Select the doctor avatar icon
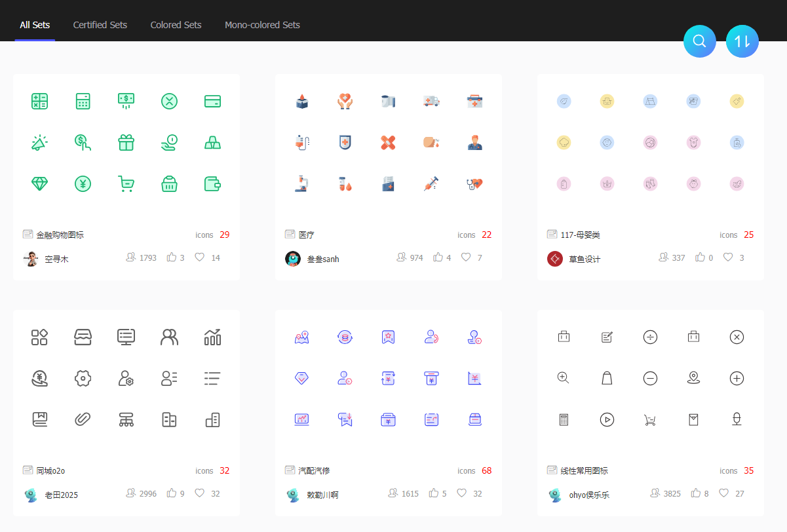Screen dimensions: 787x532 tap(475, 142)
